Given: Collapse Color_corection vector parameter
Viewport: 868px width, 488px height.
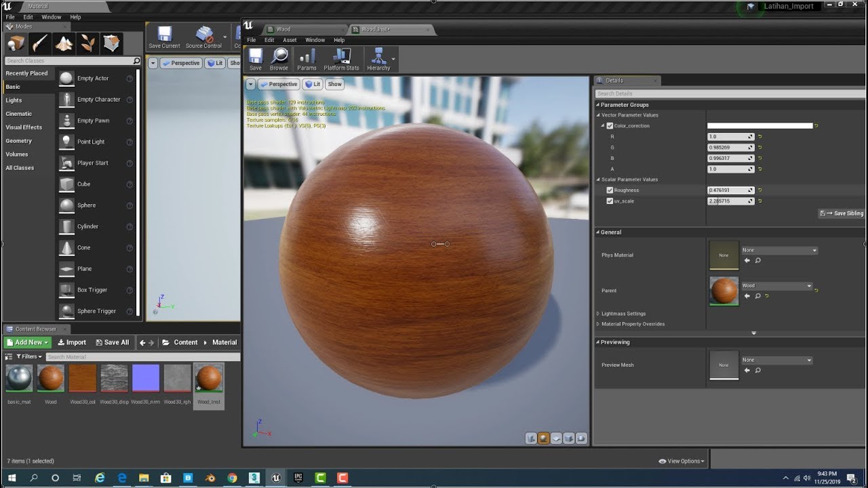Looking at the screenshot, I should point(602,126).
